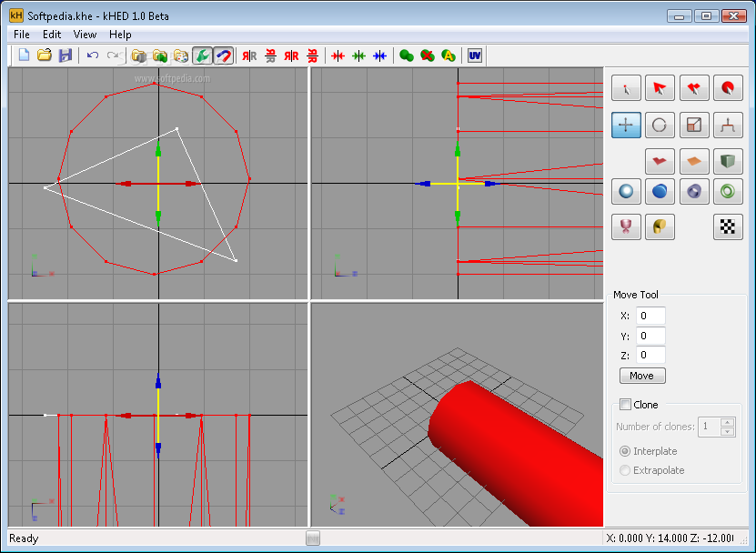
Task: Decrease number of clones with down arrow
Action: click(727, 431)
